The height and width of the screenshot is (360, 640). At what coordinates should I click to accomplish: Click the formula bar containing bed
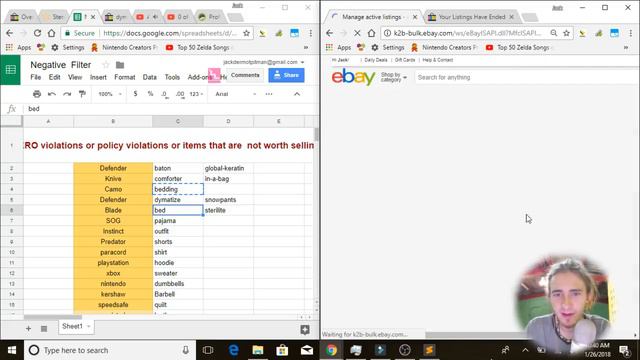coord(171,109)
